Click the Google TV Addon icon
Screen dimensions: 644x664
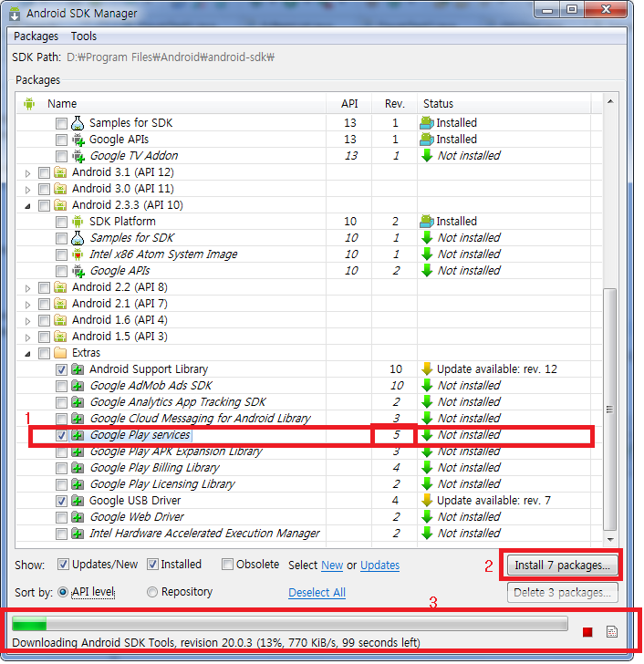(78, 156)
